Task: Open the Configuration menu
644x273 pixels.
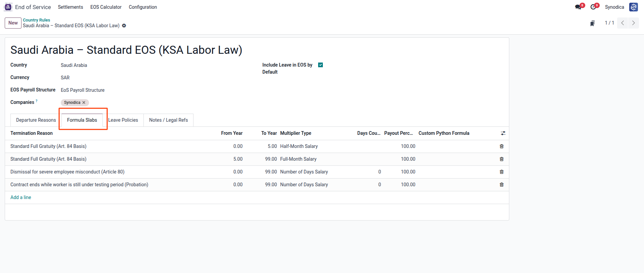Action: (143, 7)
